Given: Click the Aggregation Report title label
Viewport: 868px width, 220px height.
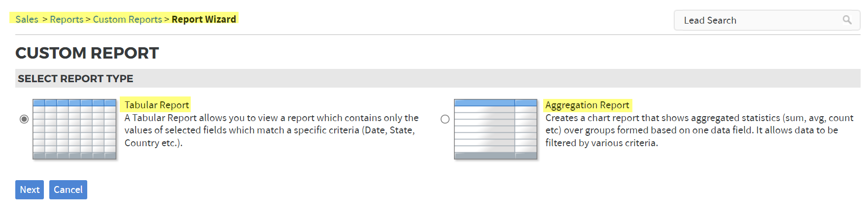Looking at the screenshot, I should pyautogui.click(x=587, y=105).
